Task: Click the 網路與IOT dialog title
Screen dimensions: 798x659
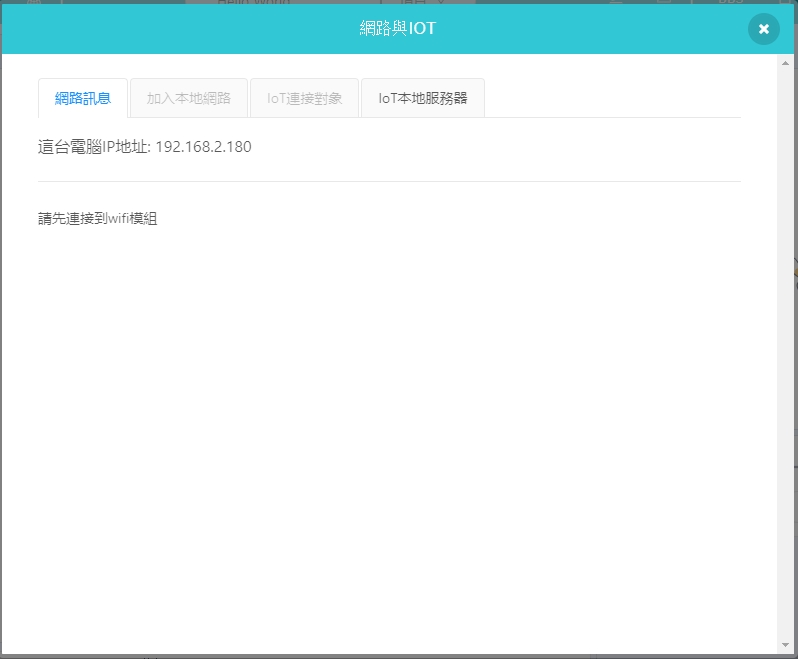Action: click(398, 29)
